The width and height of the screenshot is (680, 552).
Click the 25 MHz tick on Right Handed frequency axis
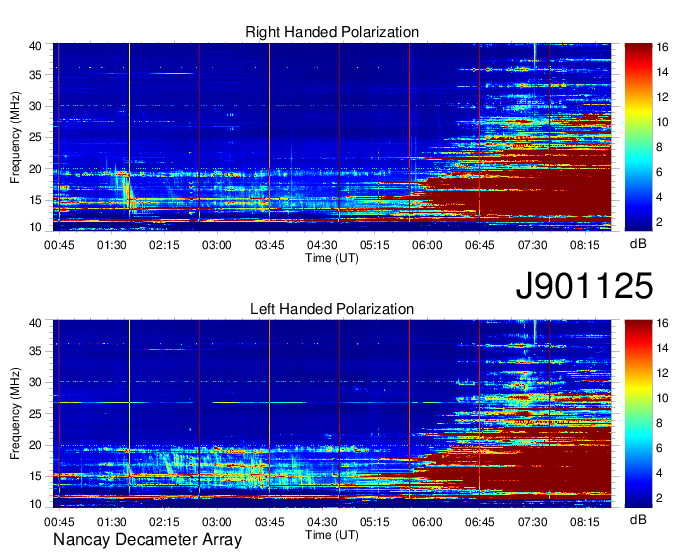tap(35, 137)
